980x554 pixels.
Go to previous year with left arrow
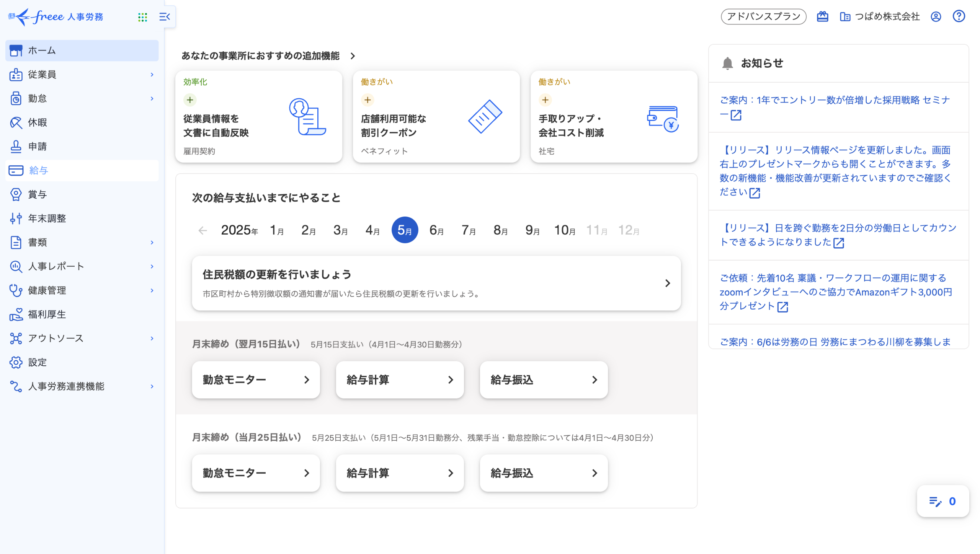pyautogui.click(x=203, y=230)
